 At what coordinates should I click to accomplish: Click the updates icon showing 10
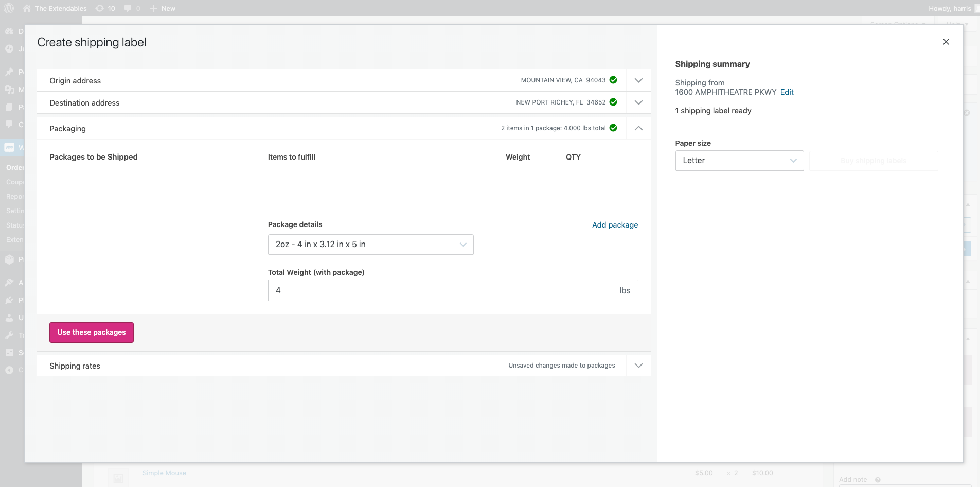(x=100, y=8)
